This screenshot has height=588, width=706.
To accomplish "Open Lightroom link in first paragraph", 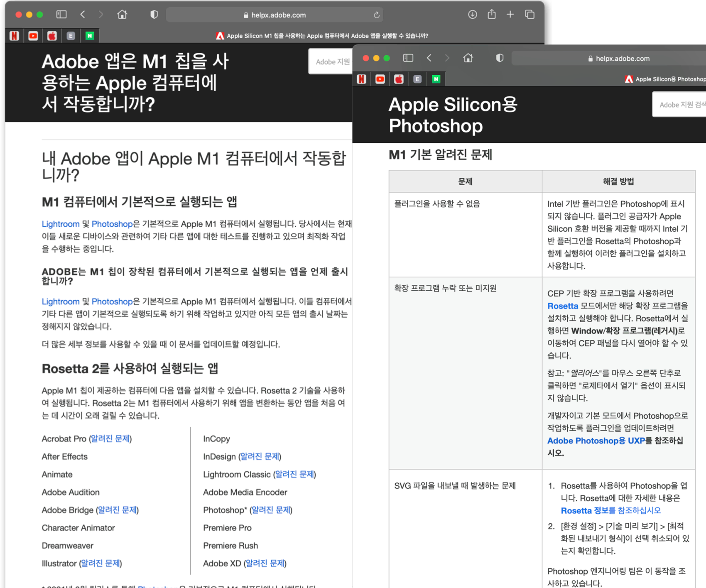I will (x=61, y=224).
